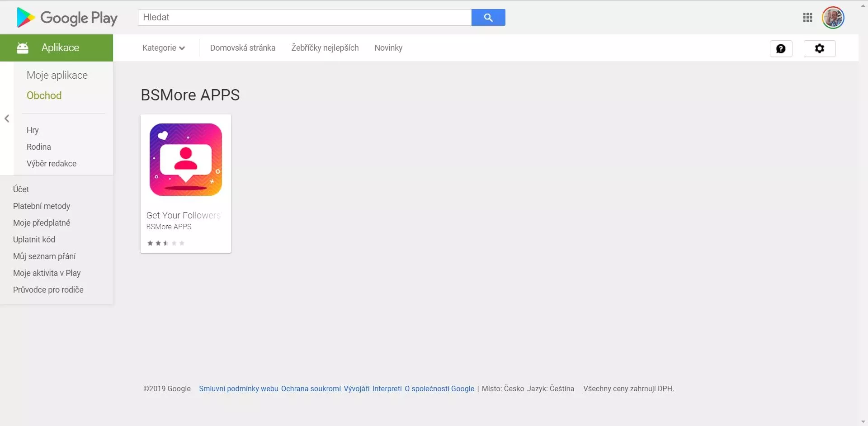Click Místo: Česko in footer
The image size is (868, 426).
click(503, 389)
